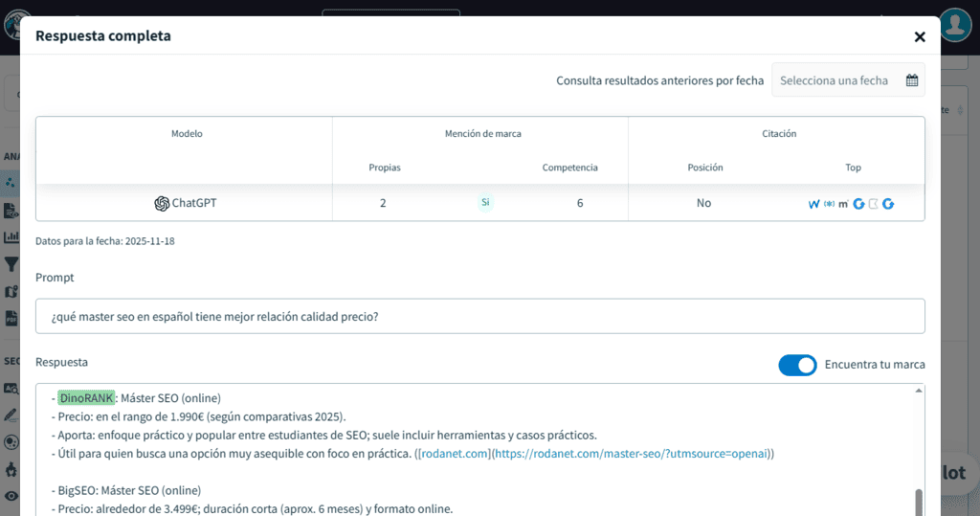Click the Posición subheader
Viewport: 980px width, 516px height.
pyautogui.click(x=705, y=167)
